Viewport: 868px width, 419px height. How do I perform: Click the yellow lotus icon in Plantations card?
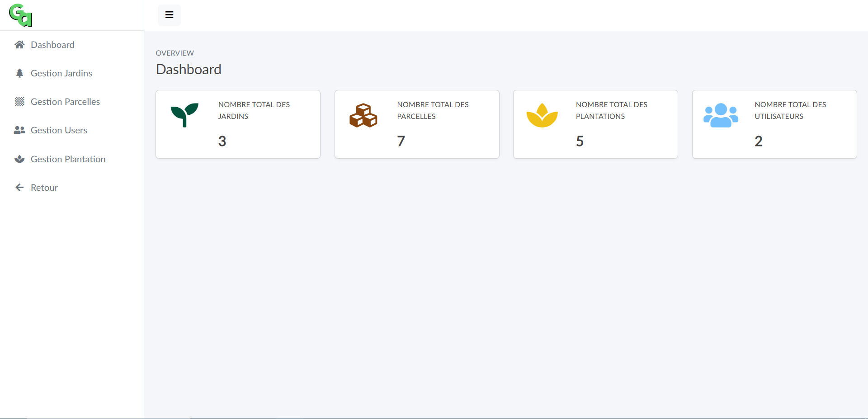pos(542,115)
